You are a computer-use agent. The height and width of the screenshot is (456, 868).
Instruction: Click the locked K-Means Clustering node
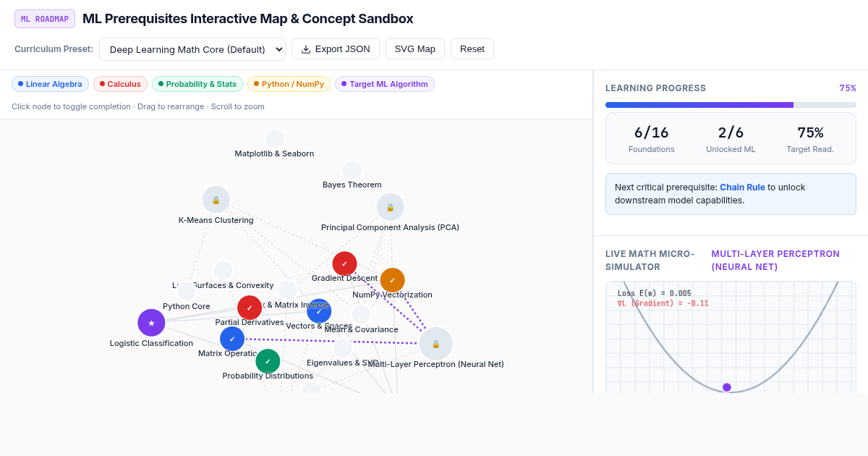click(x=216, y=200)
